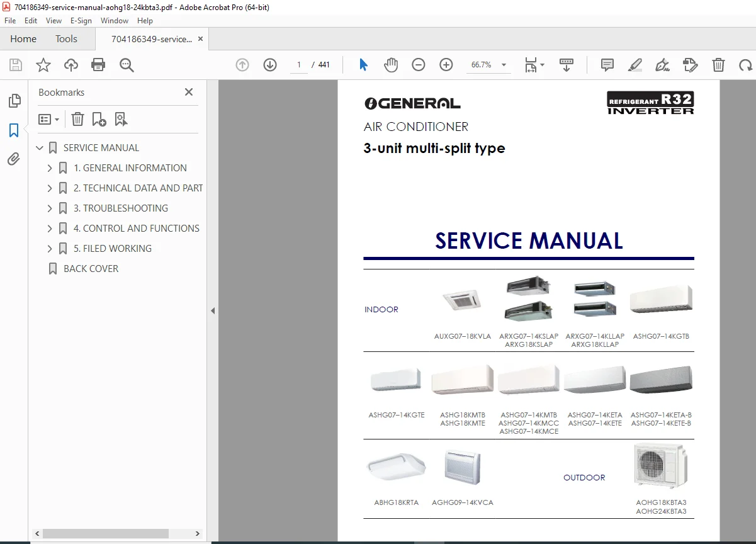
Task: Open the bookmarks options menu
Action: click(49, 119)
